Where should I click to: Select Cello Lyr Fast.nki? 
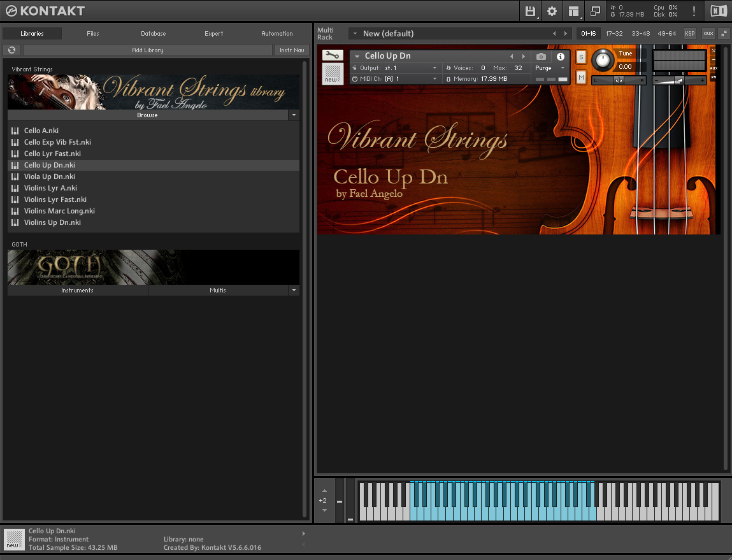[154, 154]
